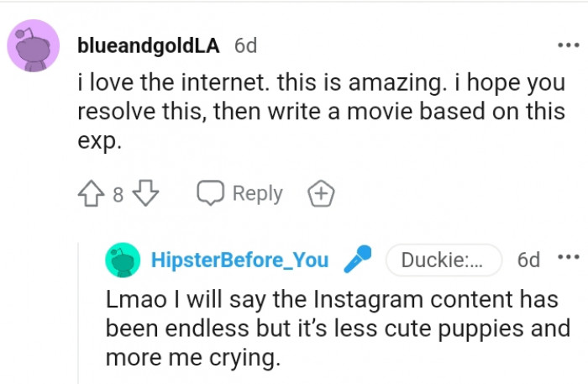Click the word Instagram in the reply

coord(379,300)
